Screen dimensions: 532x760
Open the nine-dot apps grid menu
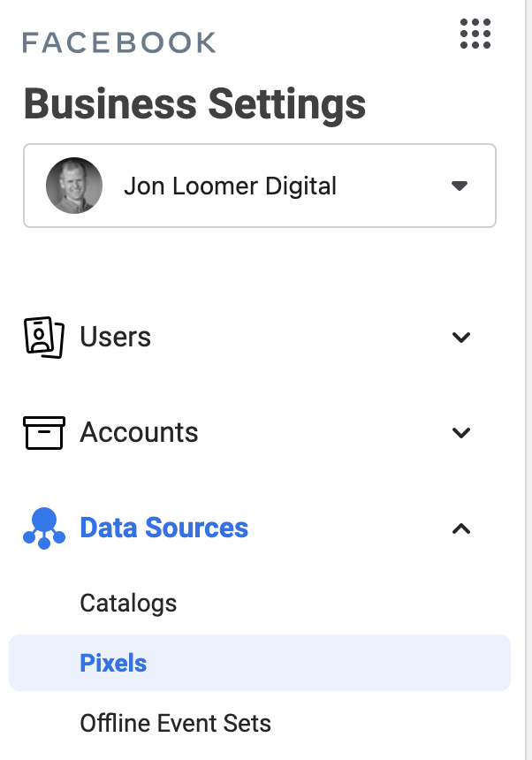475,34
